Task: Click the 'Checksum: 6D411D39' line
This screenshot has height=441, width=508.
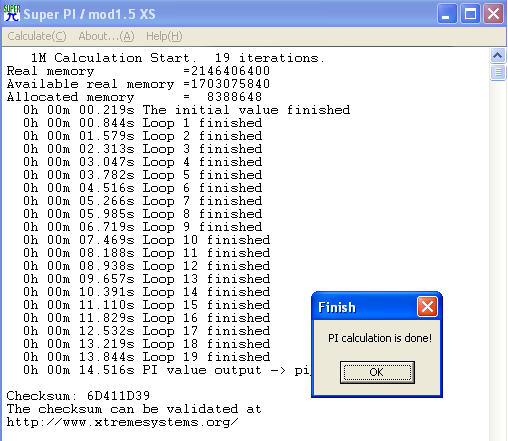Action: point(78,396)
